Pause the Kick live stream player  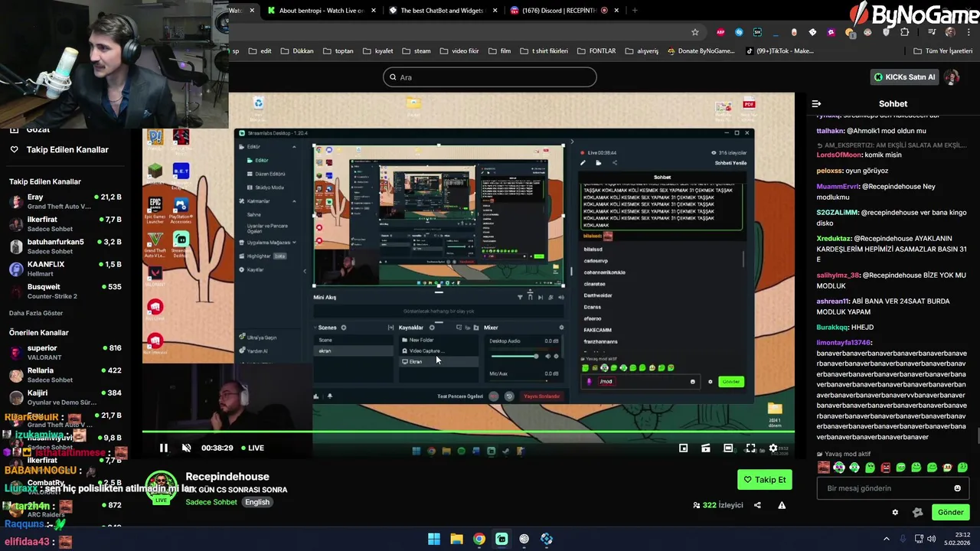163,448
